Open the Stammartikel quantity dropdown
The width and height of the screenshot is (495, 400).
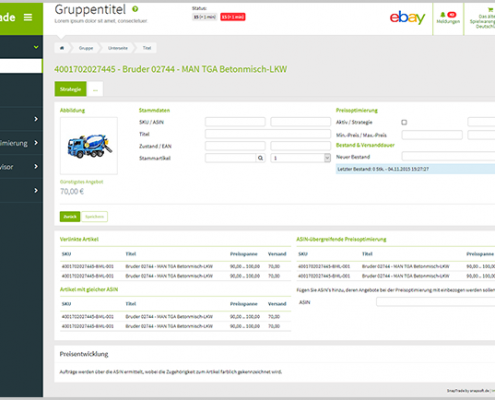(x=300, y=158)
